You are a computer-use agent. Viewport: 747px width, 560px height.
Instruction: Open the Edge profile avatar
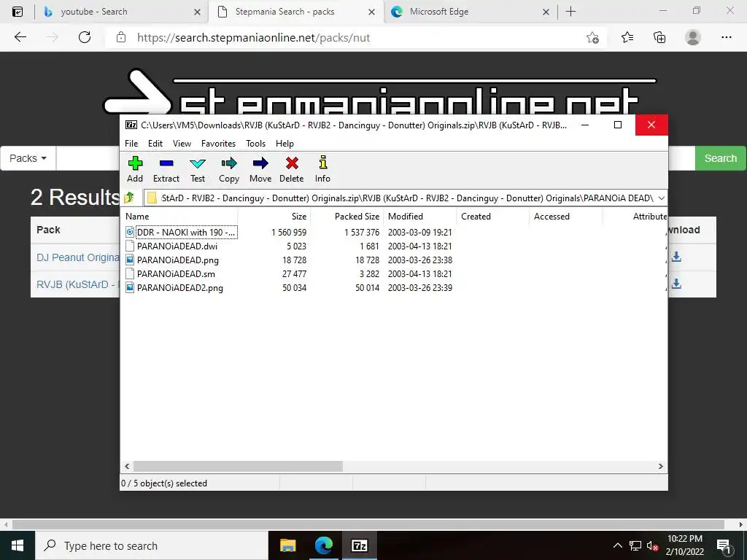693,38
